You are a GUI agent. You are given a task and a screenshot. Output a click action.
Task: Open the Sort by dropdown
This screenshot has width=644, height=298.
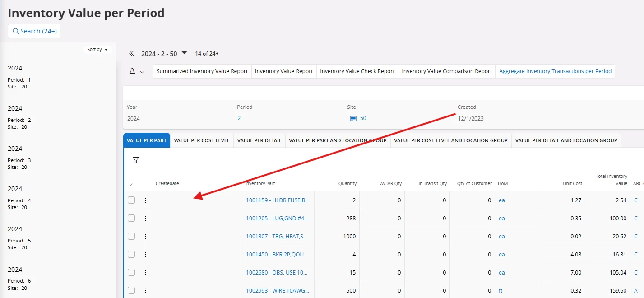pos(97,49)
